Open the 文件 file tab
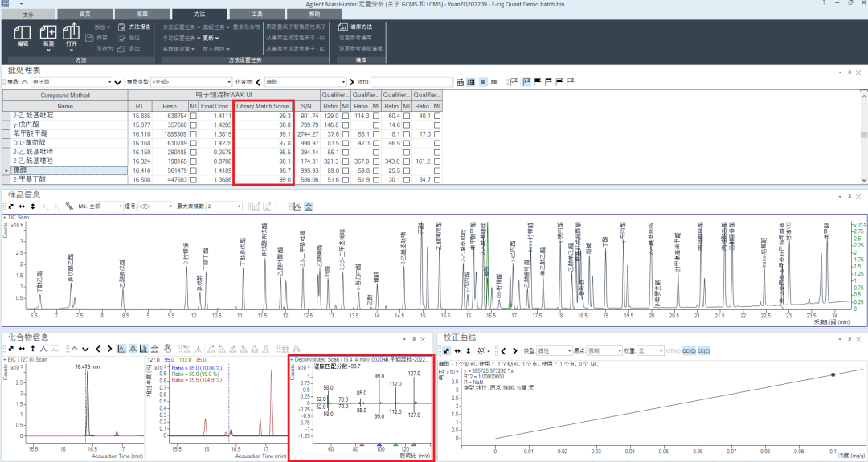868x462 pixels. [27, 14]
